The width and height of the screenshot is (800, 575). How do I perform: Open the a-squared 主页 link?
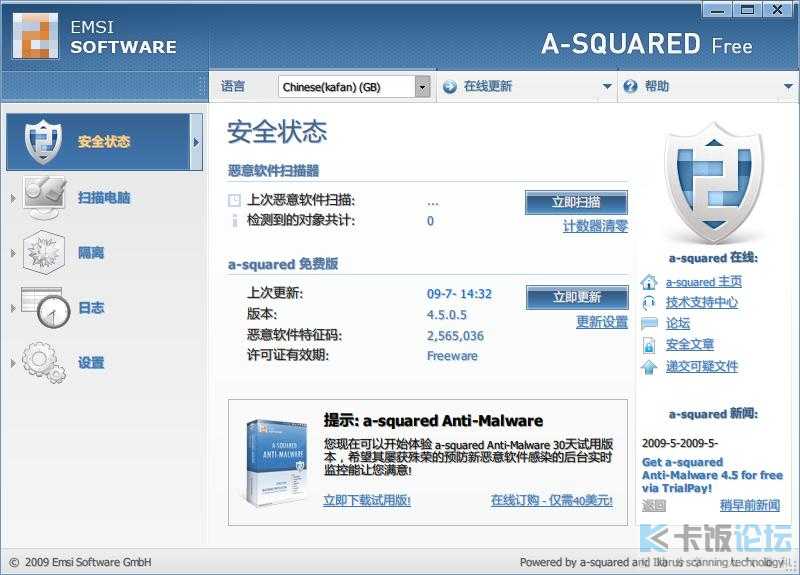[x=704, y=282]
